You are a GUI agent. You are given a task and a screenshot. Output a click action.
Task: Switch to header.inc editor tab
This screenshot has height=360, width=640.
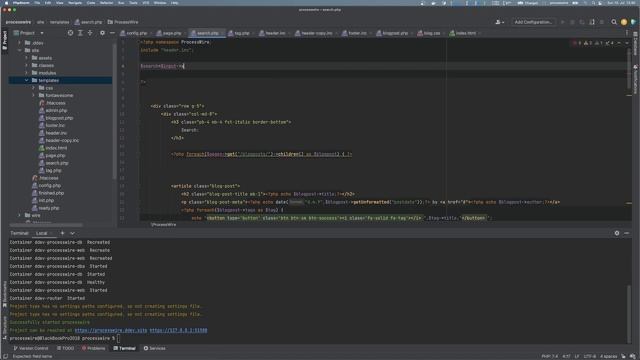(x=275, y=33)
